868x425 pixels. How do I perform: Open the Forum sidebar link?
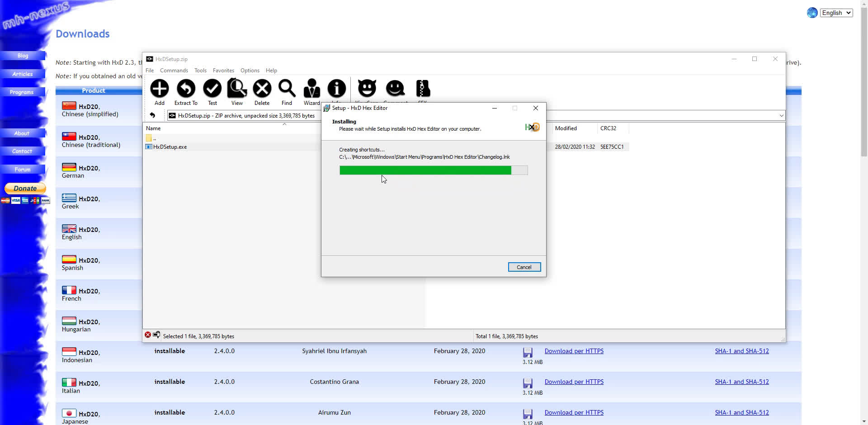click(x=23, y=170)
